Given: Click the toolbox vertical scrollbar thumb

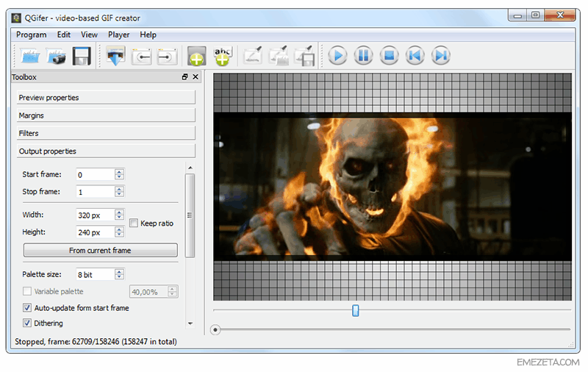Looking at the screenshot, I should [190, 215].
